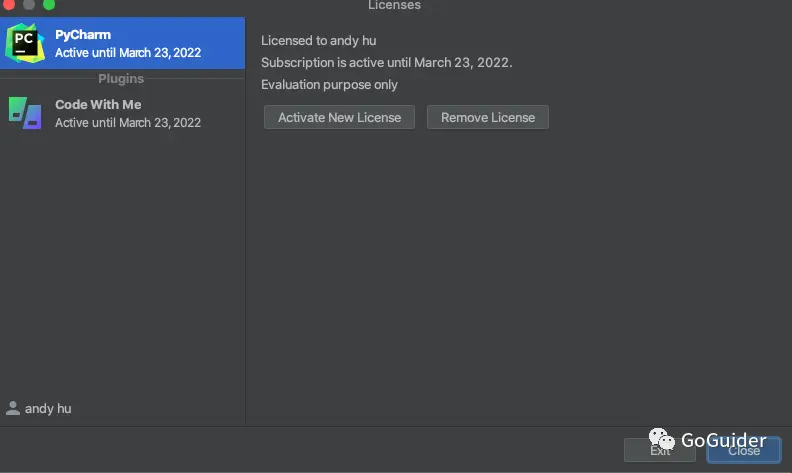Select the PyCharm license entry
The width and height of the screenshot is (792, 473).
(x=122, y=43)
